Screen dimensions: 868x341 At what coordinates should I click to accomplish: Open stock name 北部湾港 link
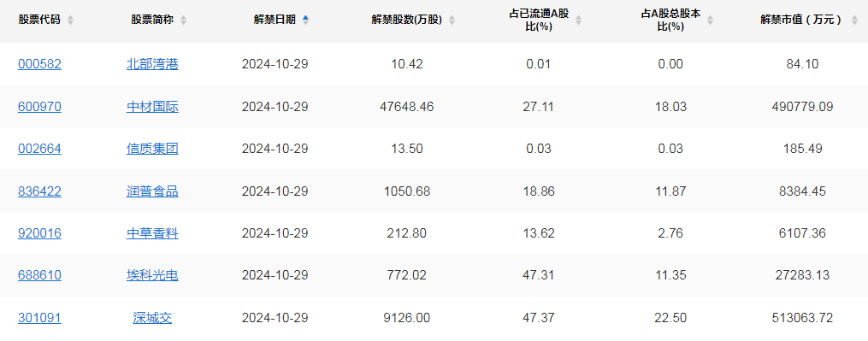point(152,64)
